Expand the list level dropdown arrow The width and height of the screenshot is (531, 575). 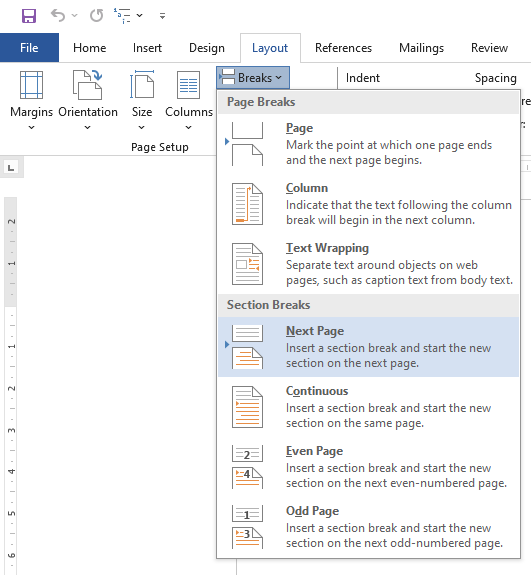click(139, 15)
